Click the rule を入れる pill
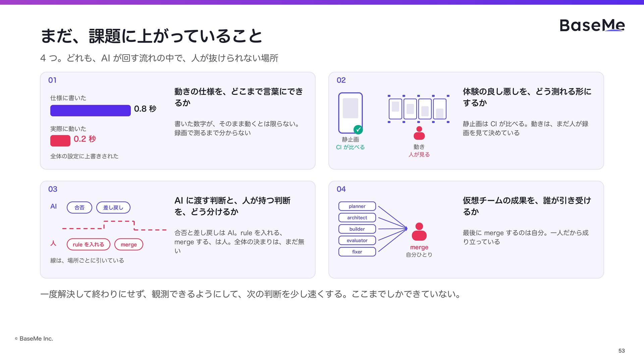644x362 pixels. pos(89,244)
